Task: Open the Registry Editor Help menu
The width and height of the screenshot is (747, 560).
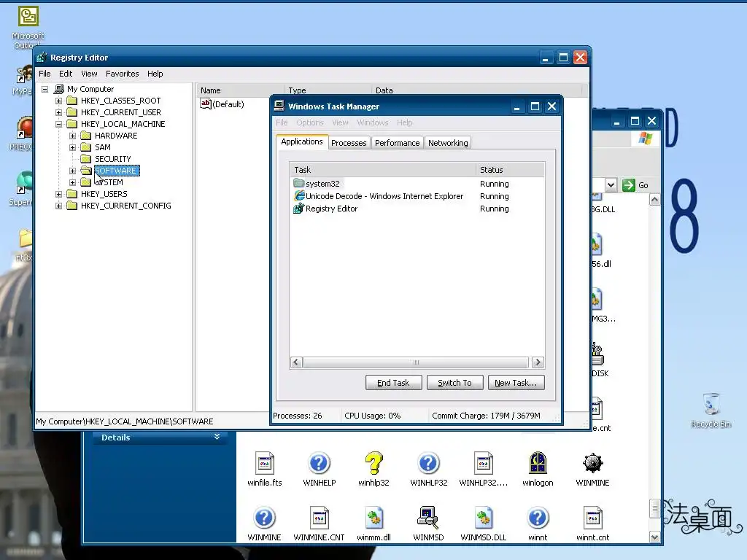Action: point(155,74)
